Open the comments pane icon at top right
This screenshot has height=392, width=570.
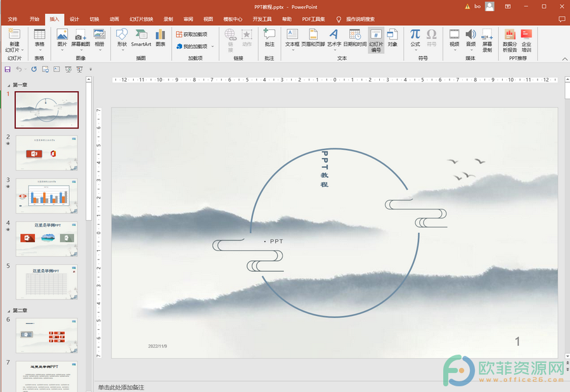[562, 19]
